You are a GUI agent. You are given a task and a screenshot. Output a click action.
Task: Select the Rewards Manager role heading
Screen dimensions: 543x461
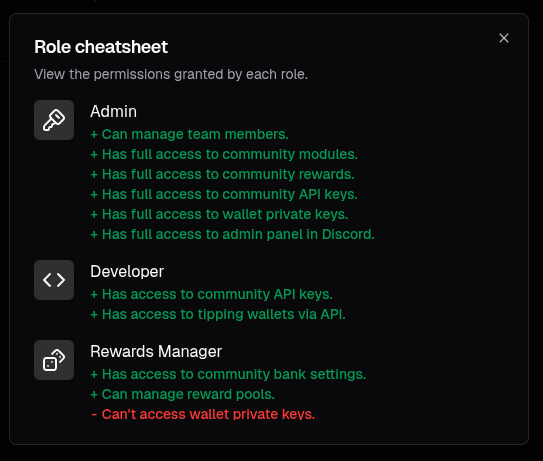(x=156, y=352)
